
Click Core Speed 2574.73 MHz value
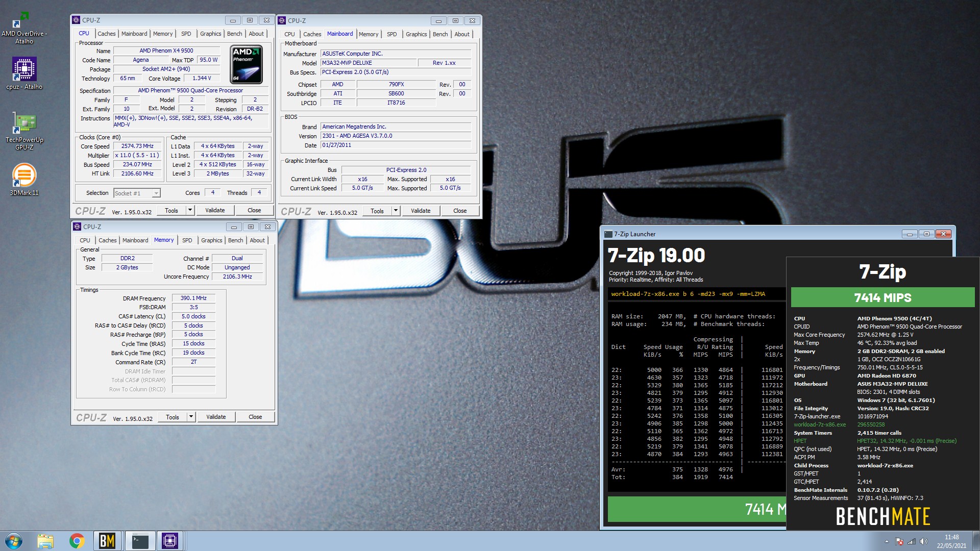[x=137, y=146]
